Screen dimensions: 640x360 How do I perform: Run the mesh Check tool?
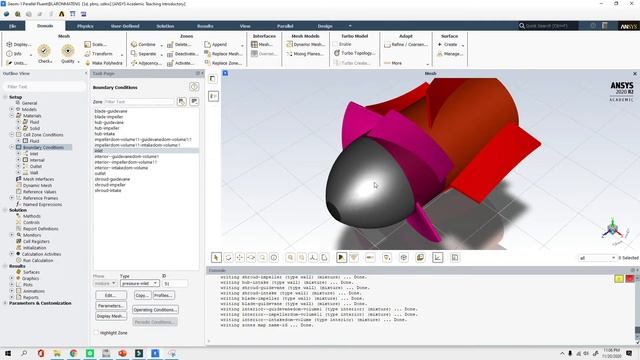44,54
